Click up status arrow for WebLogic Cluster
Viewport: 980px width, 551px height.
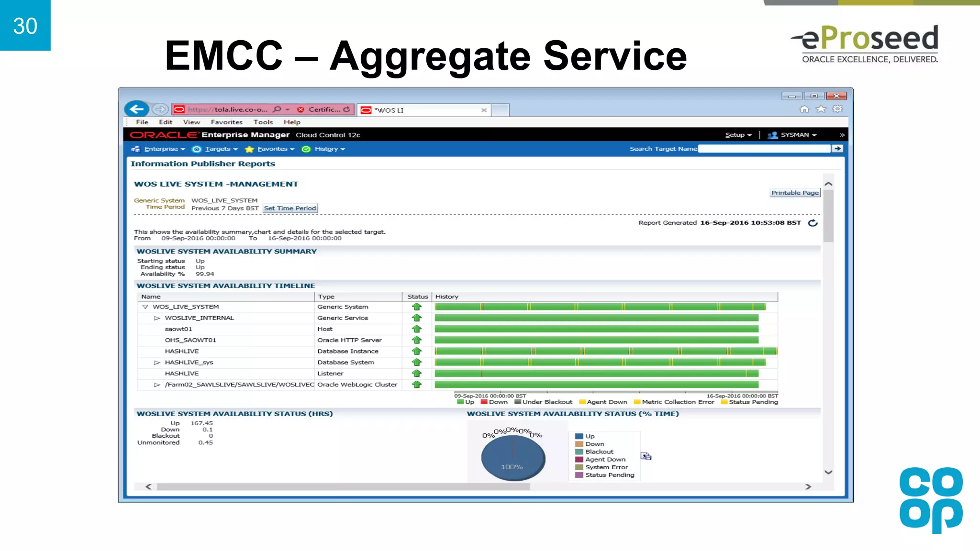(417, 385)
